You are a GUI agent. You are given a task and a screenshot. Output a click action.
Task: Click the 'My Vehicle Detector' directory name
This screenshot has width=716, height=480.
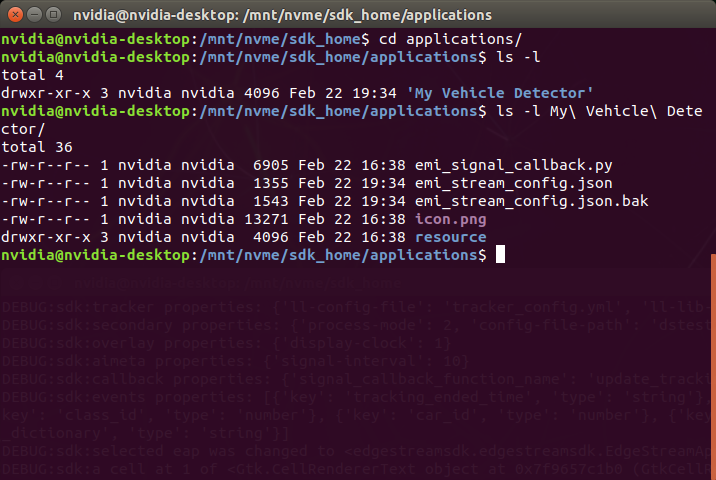500,93
